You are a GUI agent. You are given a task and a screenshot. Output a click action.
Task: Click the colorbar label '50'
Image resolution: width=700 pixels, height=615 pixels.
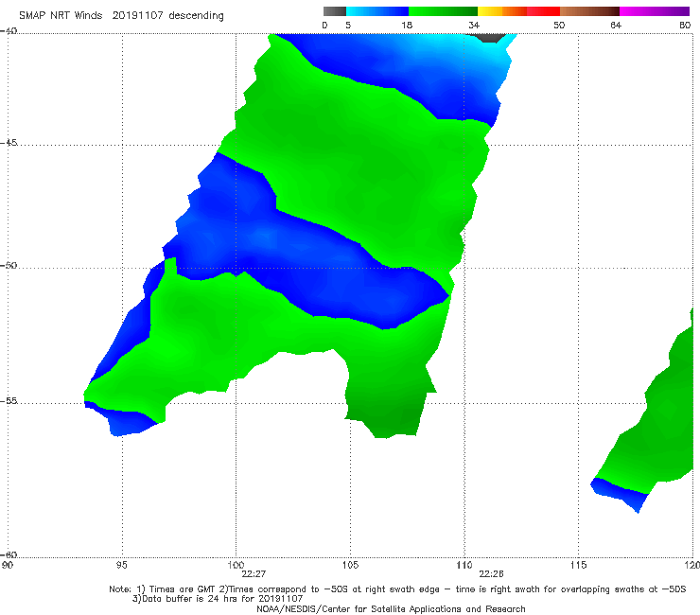(x=559, y=25)
